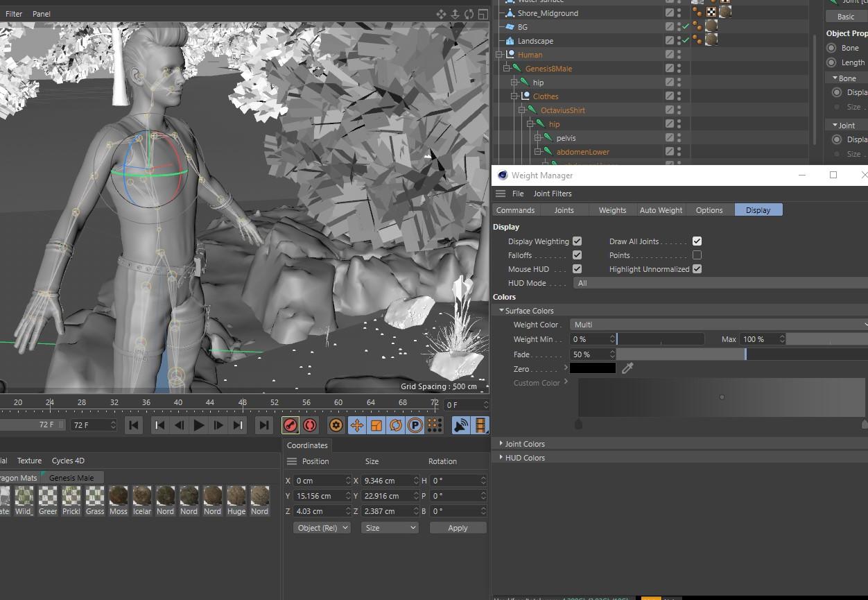This screenshot has width=868, height=600.
Task: Jump to the end of the animation
Action: pos(263,425)
